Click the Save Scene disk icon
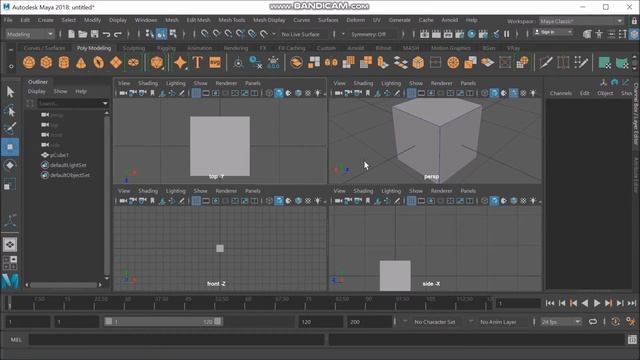640x360 pixels. point(94,34)
